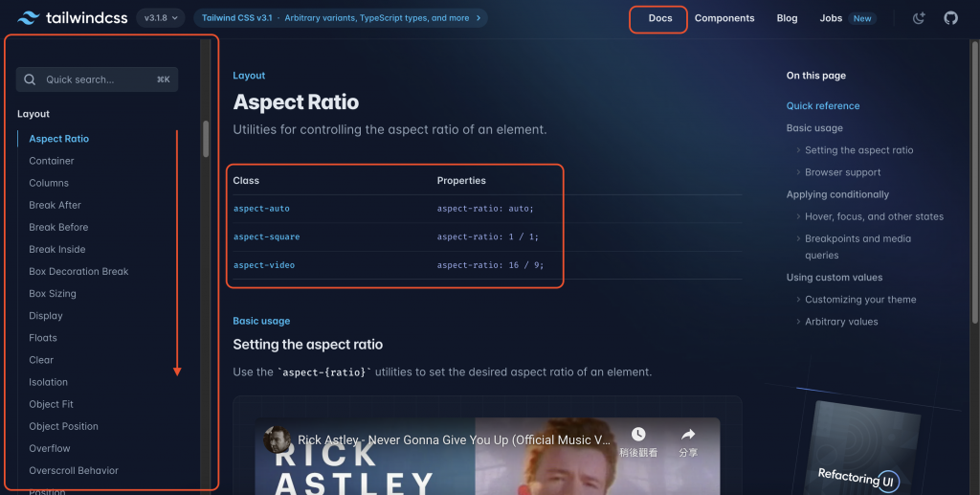Open the Components nav item
Screen dimensions: 980x495
pyautogui.click(x=724, y=18)
